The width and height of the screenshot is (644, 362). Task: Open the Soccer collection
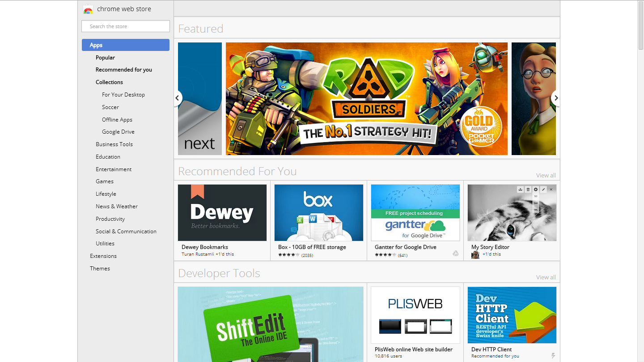coord(110,107)
